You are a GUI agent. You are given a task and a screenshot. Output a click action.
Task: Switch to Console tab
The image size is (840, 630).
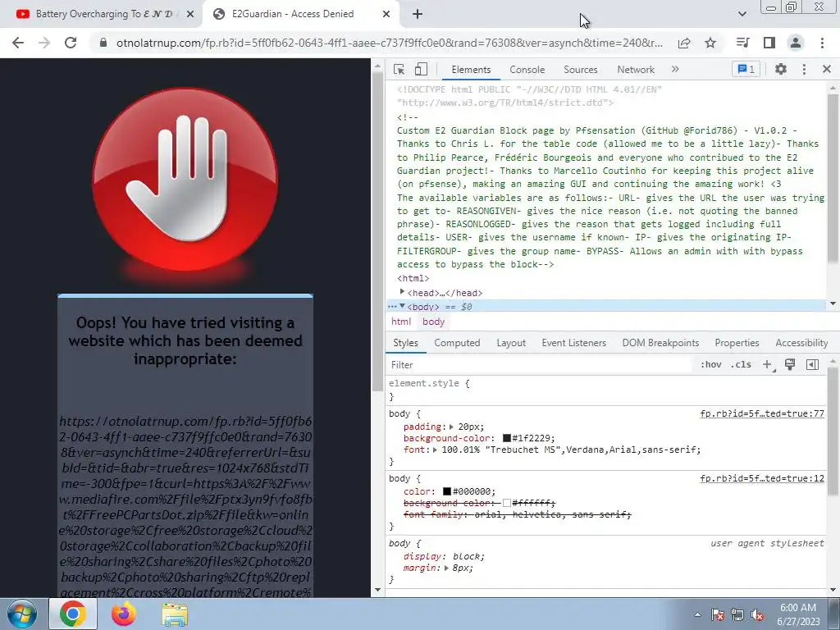[527, 70]
